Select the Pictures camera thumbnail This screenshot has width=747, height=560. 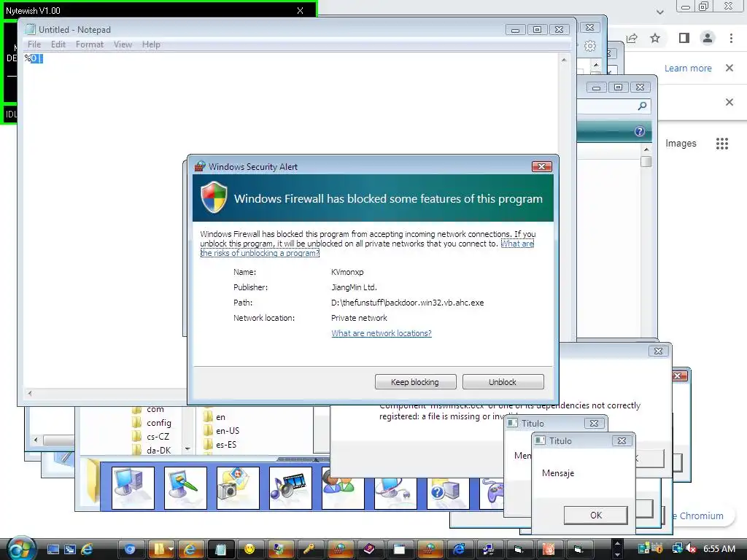tap(238, 488)
